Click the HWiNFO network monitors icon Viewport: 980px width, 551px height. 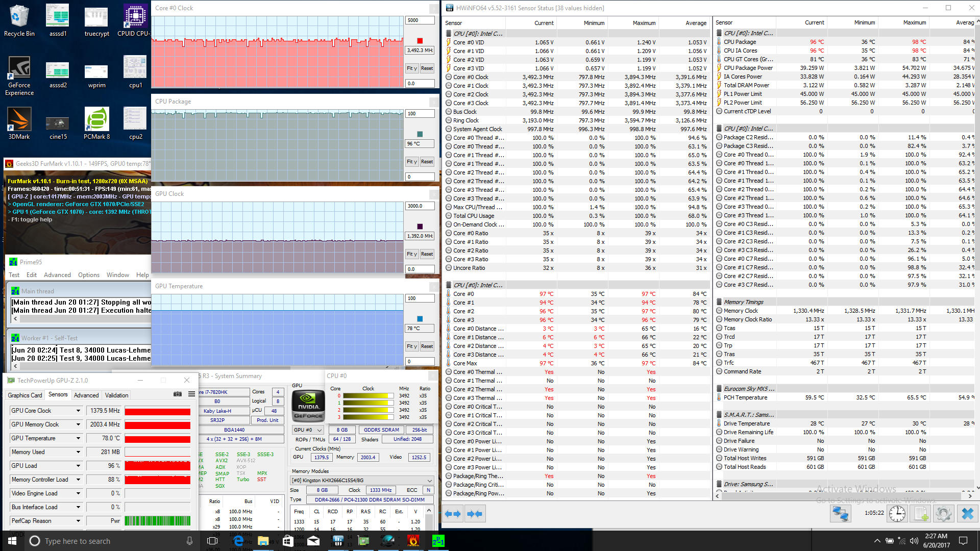840,514
